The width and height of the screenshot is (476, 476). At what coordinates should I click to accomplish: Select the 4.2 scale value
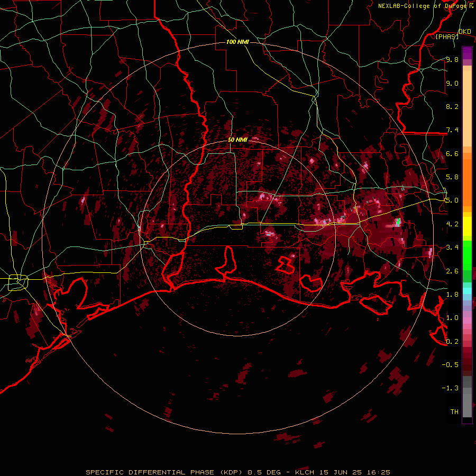pyautogui.click(x=452, y=224)
